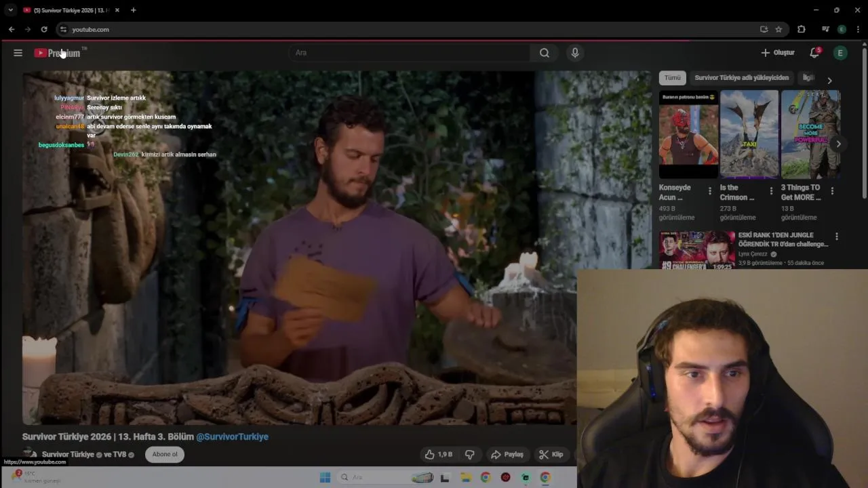The image size is (868, 488).
Task: Open options for Is the Crimson short
Action: point(771,191)
